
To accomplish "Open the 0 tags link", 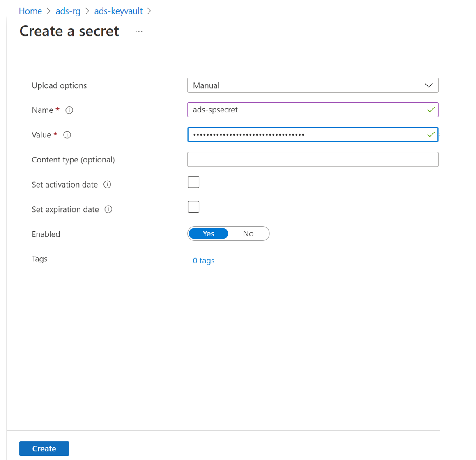I will pos(204,261).
